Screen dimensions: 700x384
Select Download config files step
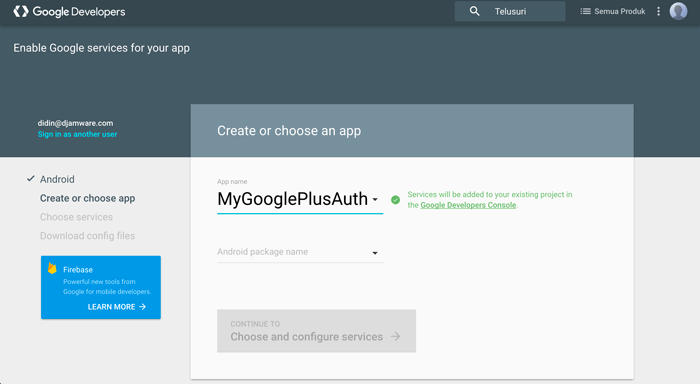click(x=88, y=236)
